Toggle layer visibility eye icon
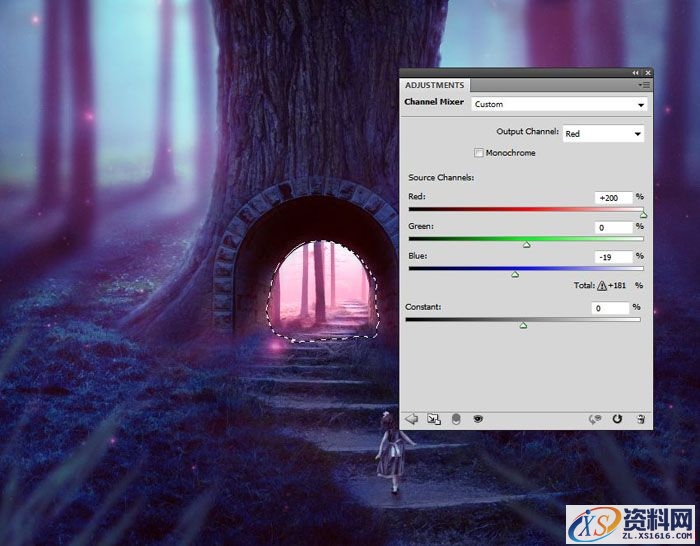The image size is (700, 546). point(478,419)
